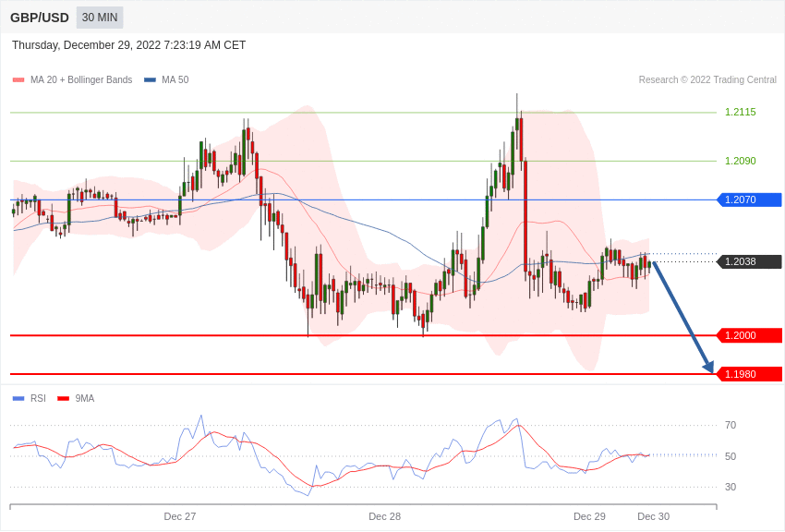Select the chart timestamp text
This screenshot has height=532, width=785.
point(128,45)
